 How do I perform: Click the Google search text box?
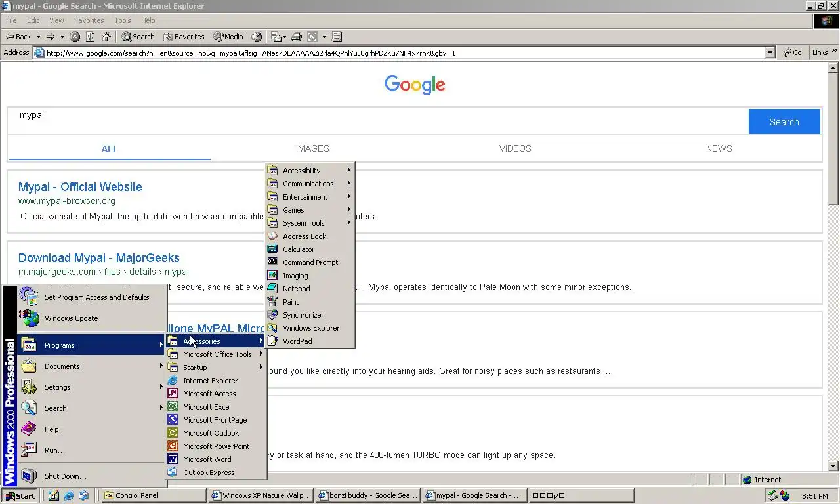click(x=378, y=121)
